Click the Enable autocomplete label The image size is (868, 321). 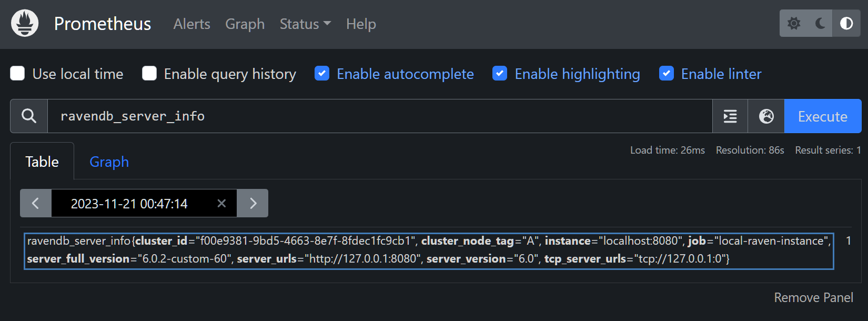click(x=405, y=74)
